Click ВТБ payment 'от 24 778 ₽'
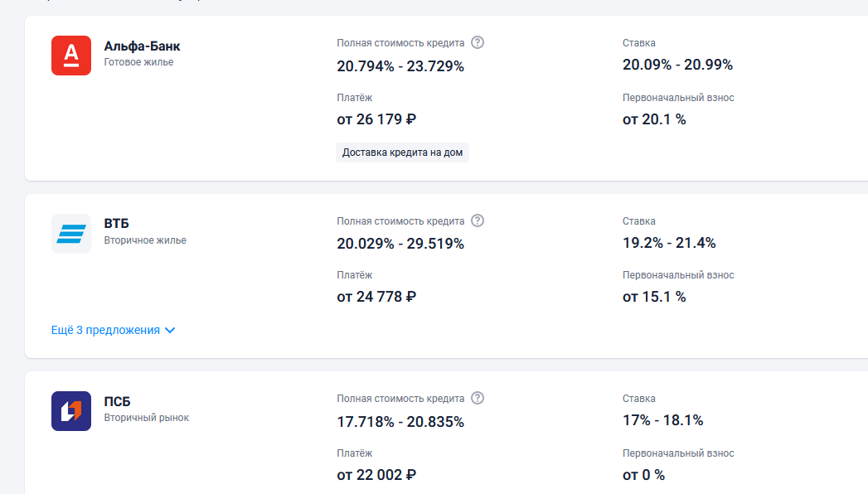The height and width of the screenshot is (494, 868). (376, 297)
